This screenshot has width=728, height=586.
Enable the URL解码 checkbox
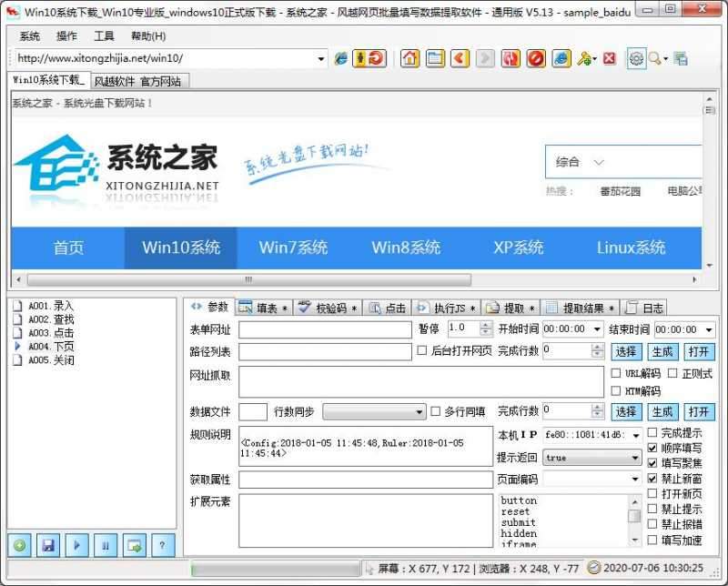616,373
